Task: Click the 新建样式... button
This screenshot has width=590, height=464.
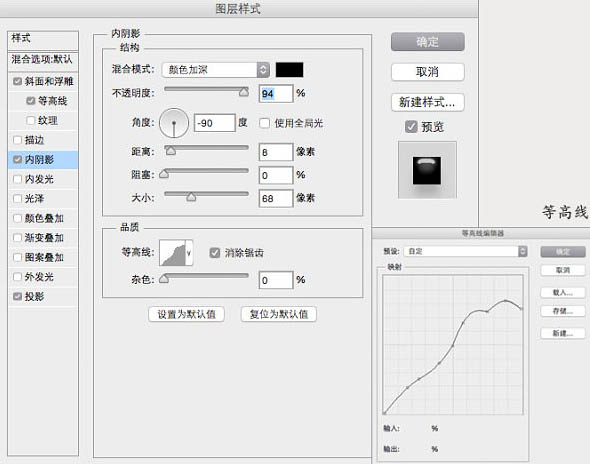Action: [428, 102]
